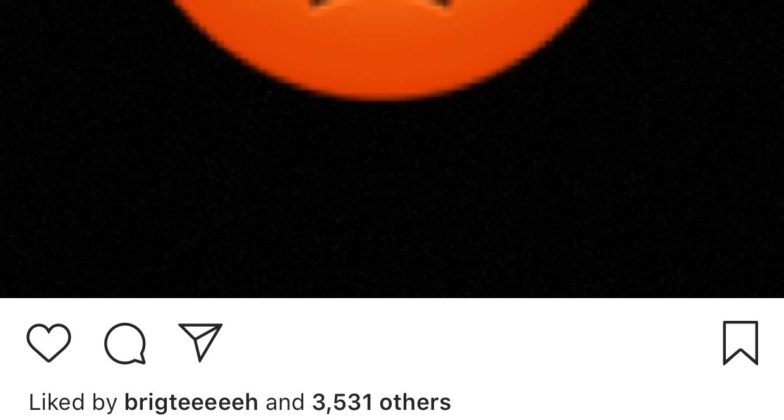Click the "3,531" like count number
The height and width of the screenshot is (420, 784).
pos(342,402)
